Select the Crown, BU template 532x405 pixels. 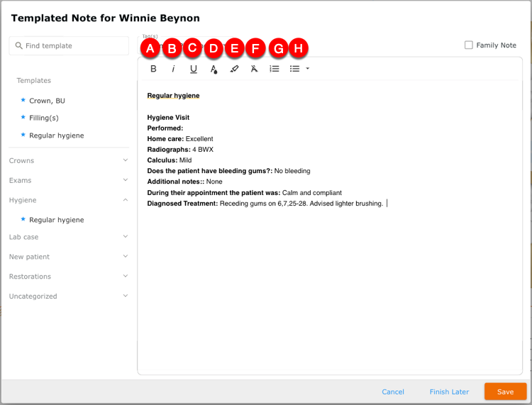47,101
